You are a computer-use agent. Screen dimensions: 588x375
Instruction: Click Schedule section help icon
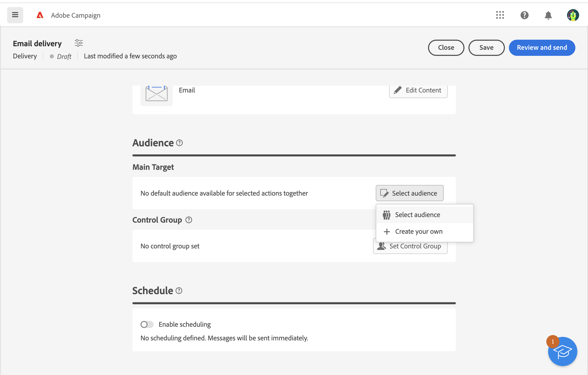179,291
